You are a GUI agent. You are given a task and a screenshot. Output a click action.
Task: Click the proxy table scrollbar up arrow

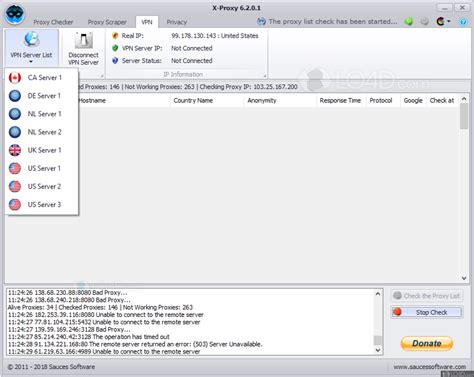pyautogui.click(x=464, y=99)
